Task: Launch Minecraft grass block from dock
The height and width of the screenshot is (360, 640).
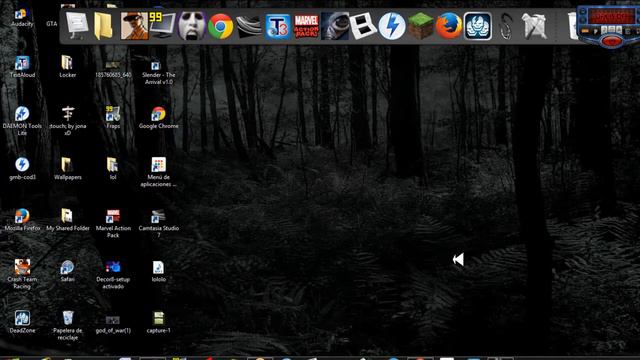Action: tap(421, 26)
